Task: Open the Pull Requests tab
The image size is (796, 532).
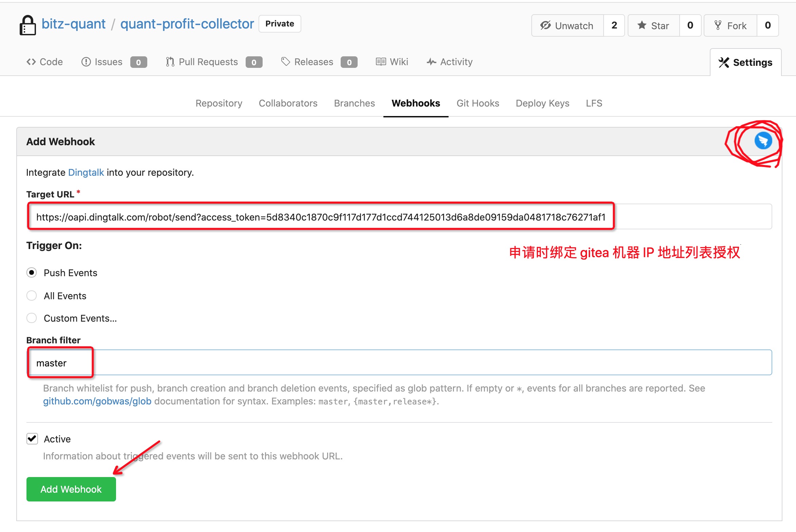Action: pos(208,62)
